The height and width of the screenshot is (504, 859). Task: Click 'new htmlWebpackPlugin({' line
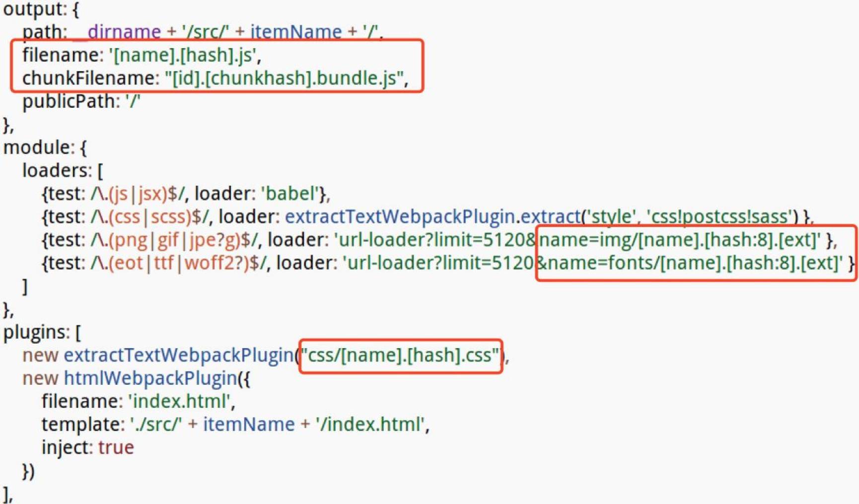tap(137, 378)
